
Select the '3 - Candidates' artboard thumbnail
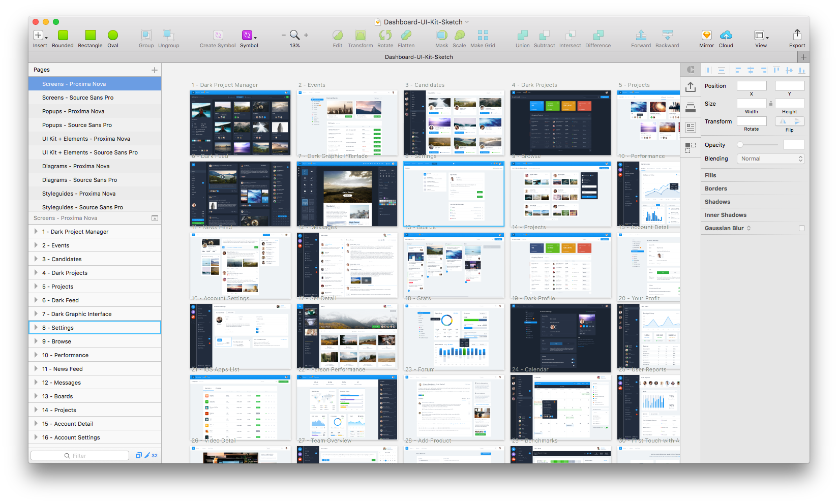(454, 123)
